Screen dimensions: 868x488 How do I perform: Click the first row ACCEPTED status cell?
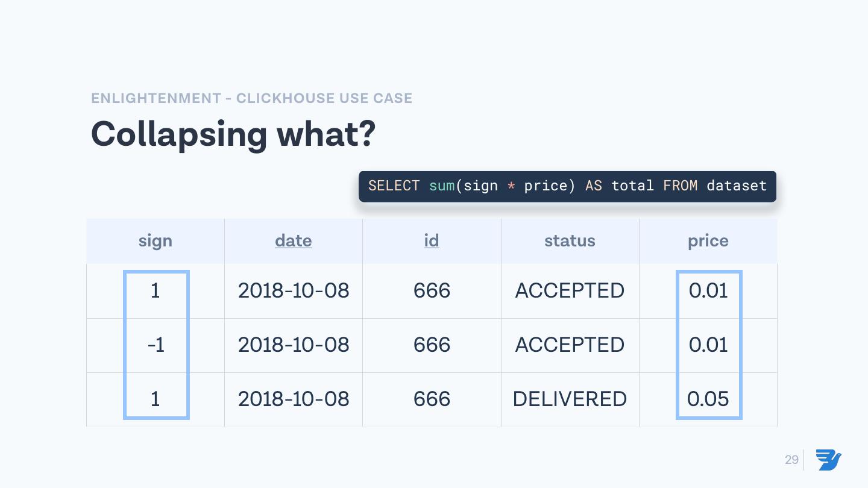(x=570, y=290)
